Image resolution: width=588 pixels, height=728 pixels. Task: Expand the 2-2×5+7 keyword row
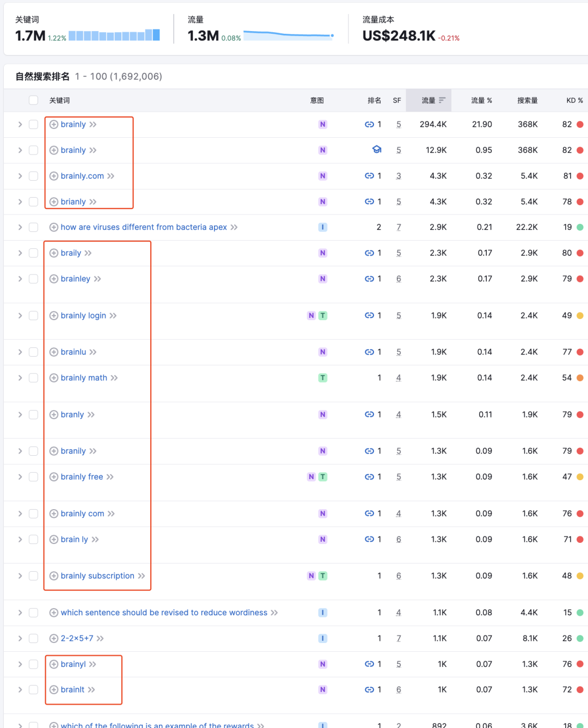click(x=20, y=638)
